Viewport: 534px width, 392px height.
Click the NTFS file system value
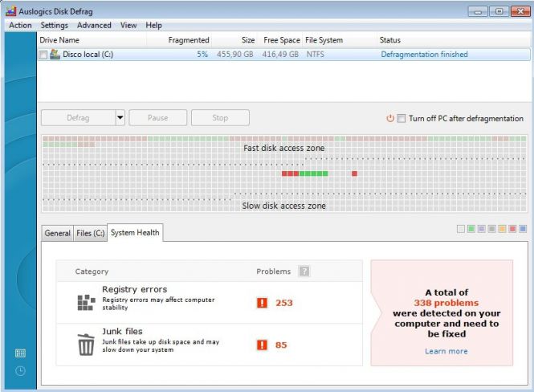[316, 55]
